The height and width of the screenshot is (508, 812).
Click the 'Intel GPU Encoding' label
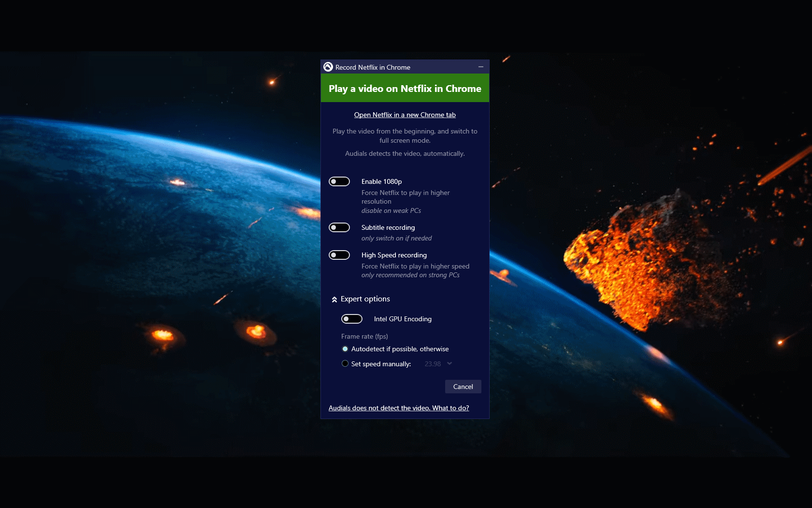(x=403, y=319)
